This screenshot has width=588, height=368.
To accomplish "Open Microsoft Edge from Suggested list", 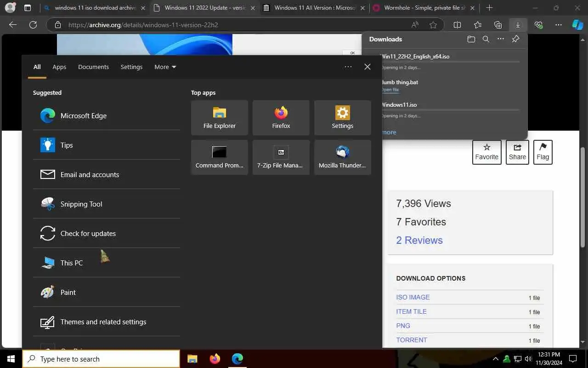I will [107, 116].
